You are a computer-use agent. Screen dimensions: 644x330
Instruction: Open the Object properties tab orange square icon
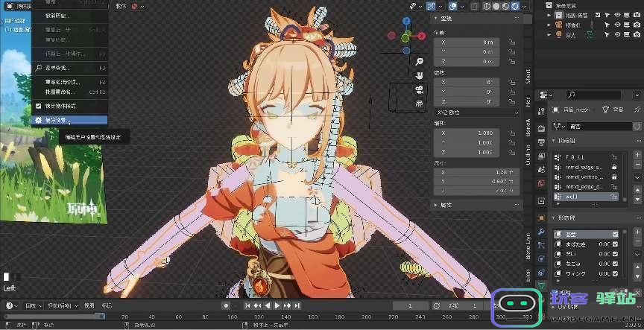[x=541, y=218]
